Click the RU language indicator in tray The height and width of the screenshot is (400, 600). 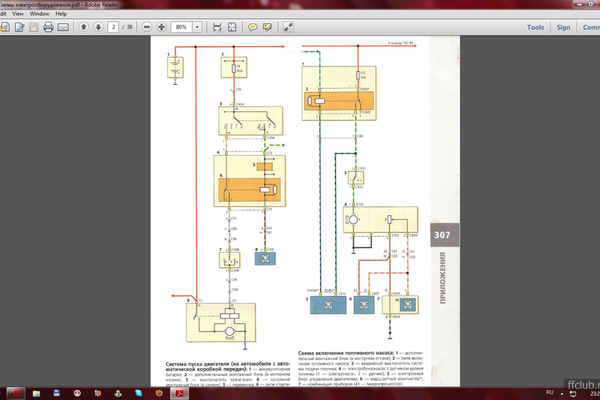(549, 392)
